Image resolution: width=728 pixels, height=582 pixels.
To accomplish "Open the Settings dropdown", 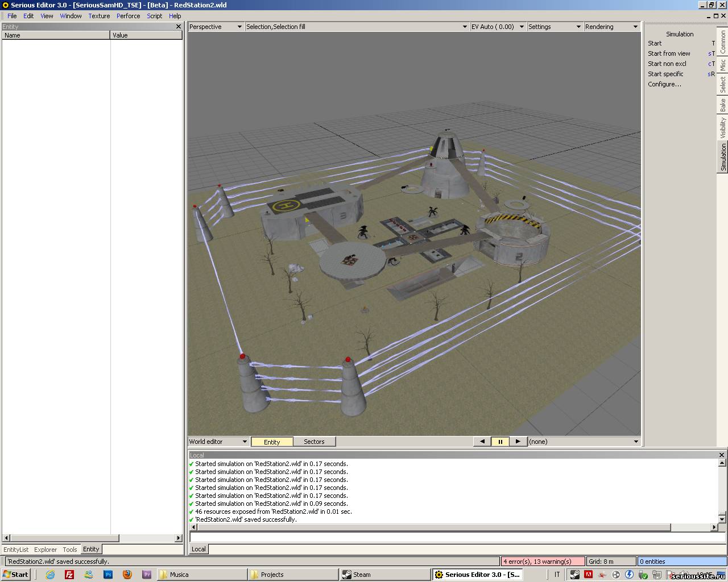I will pos(555,27).
